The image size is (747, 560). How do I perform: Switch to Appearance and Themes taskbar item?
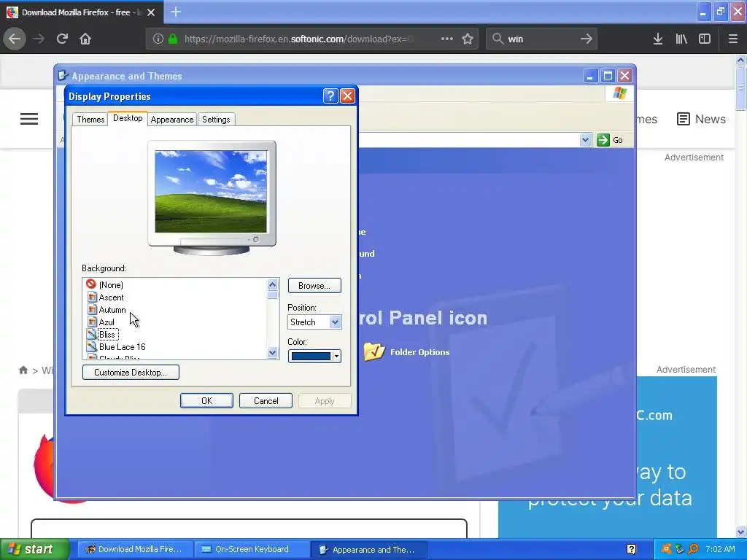(x=368, y=550)
